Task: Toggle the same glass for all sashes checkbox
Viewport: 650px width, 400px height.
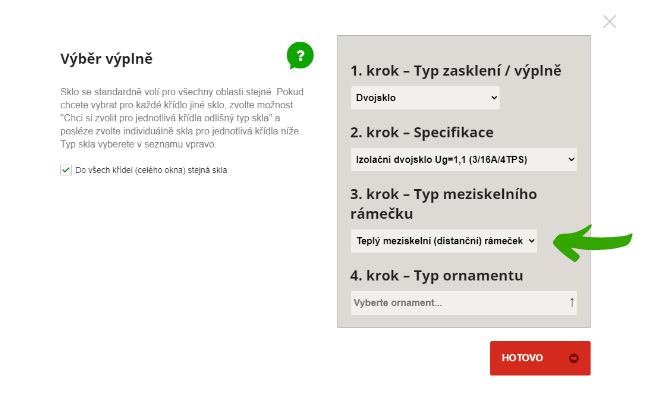Action: tap(66, 170)
